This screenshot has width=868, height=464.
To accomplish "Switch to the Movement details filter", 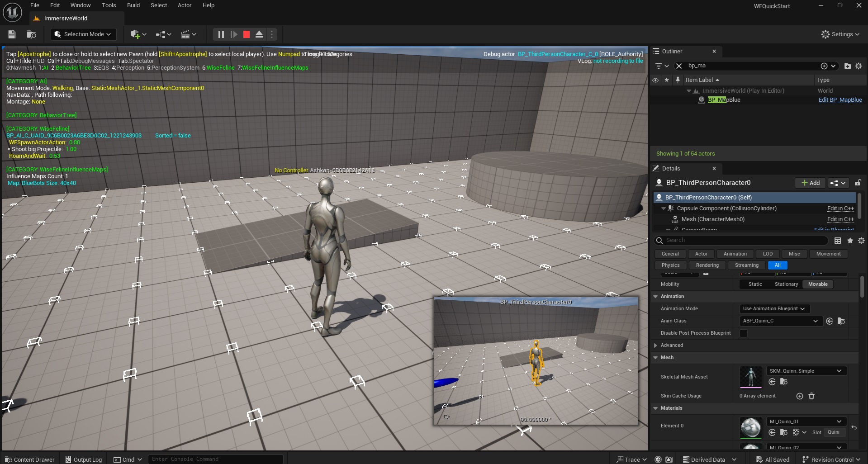I will (x=828, y=254).
